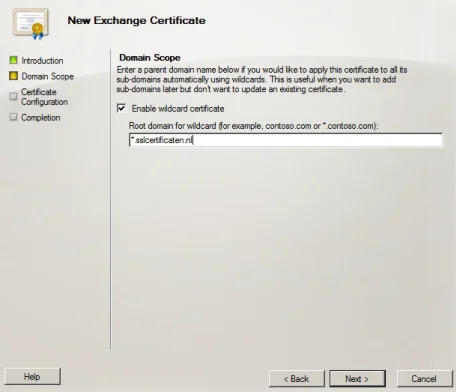Image resolution: width=456 pixels, height=392 pixels.
Task: Click the yellow Domain Scope step indicator
Action: click(x=13, y=76)
